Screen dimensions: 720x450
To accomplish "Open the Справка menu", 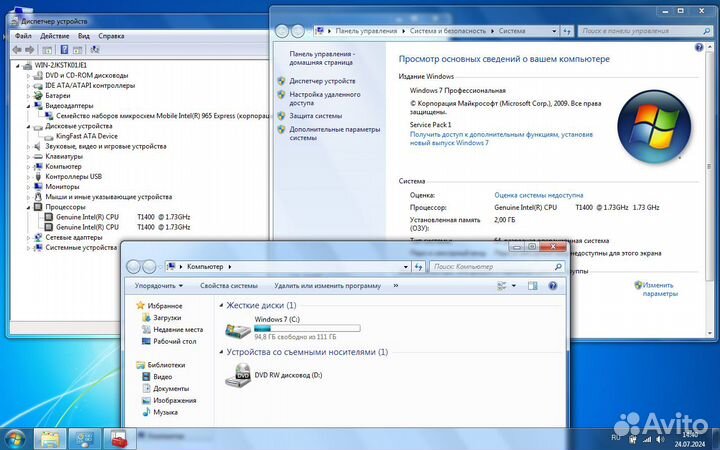I will click(111, 36).
